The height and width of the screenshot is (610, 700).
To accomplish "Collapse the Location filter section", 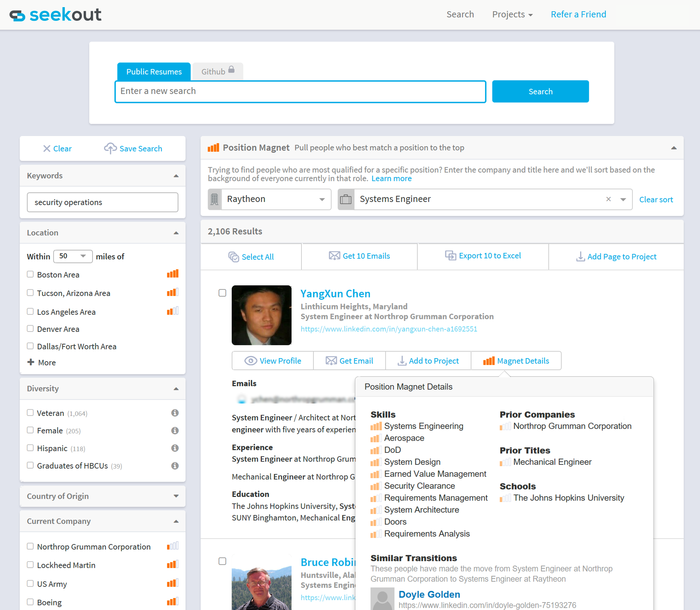I will click(x=176, y=233).
